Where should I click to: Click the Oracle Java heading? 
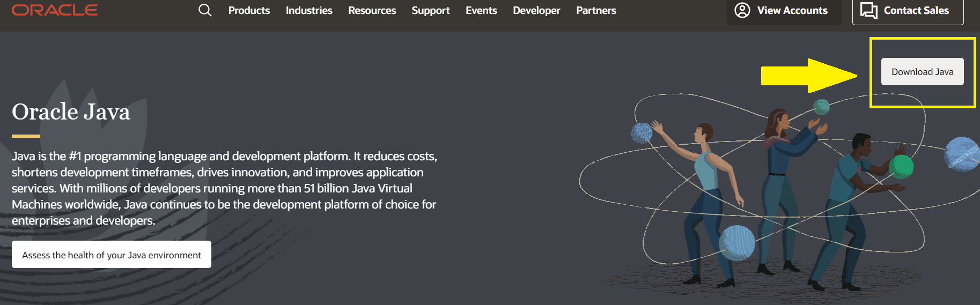(71, 111)
